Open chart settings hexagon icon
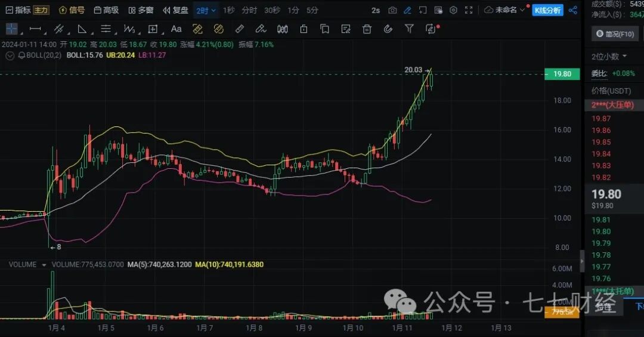 [x=453, y=10]
